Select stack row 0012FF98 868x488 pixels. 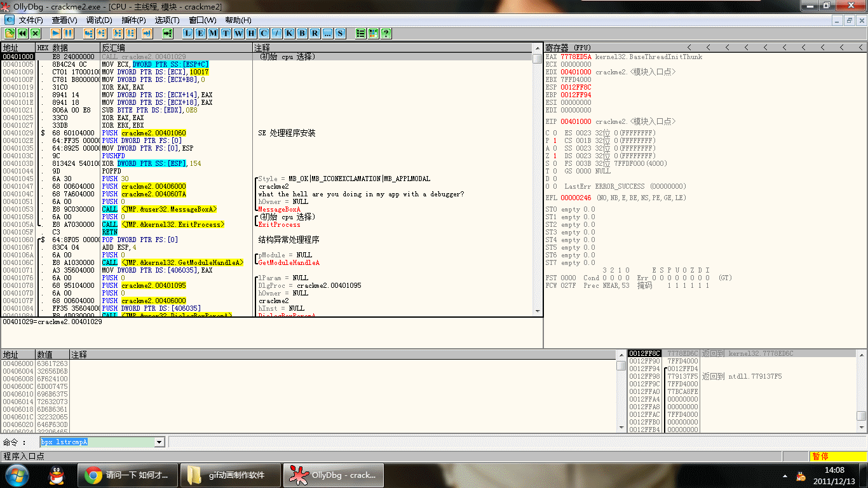click(742, 376)
